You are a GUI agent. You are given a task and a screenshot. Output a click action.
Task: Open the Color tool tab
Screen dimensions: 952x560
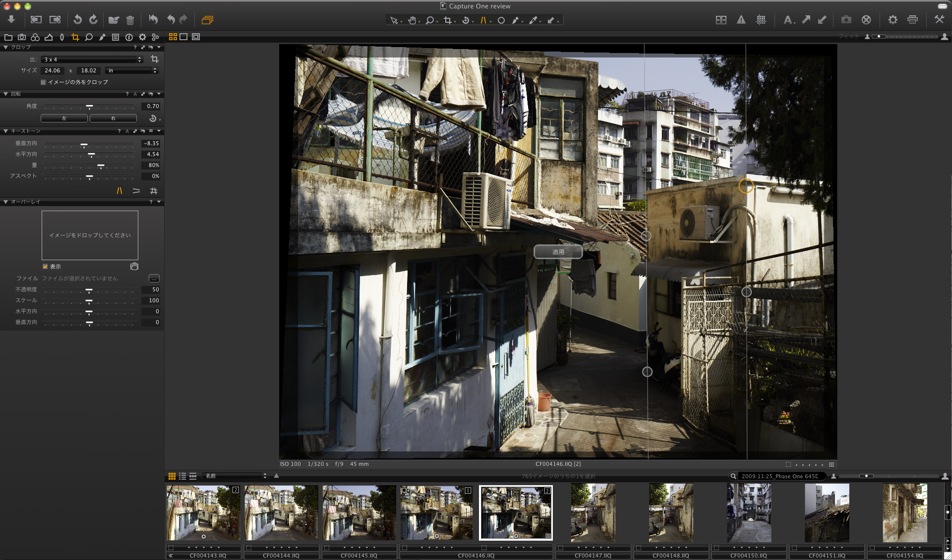pos(35,37)
